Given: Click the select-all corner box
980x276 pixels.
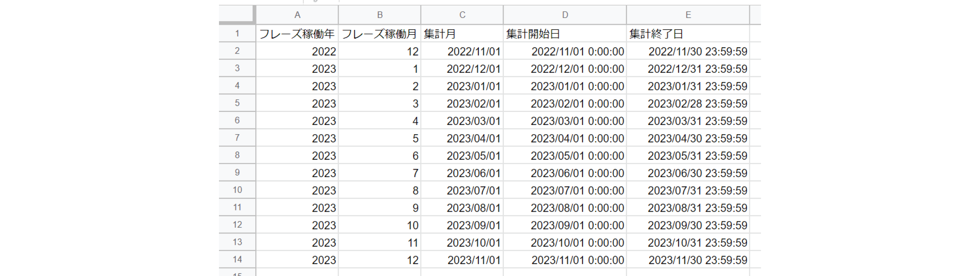Looking at the screenshot, I should pos(237,15).
